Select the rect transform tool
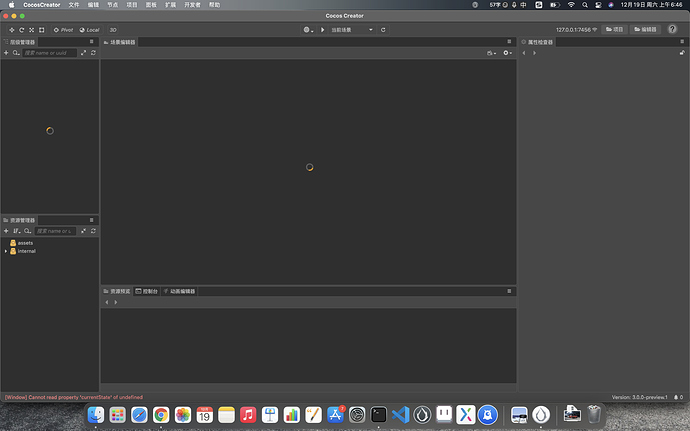Viewport: 690px width, 431px height. [x=42, y=30]
